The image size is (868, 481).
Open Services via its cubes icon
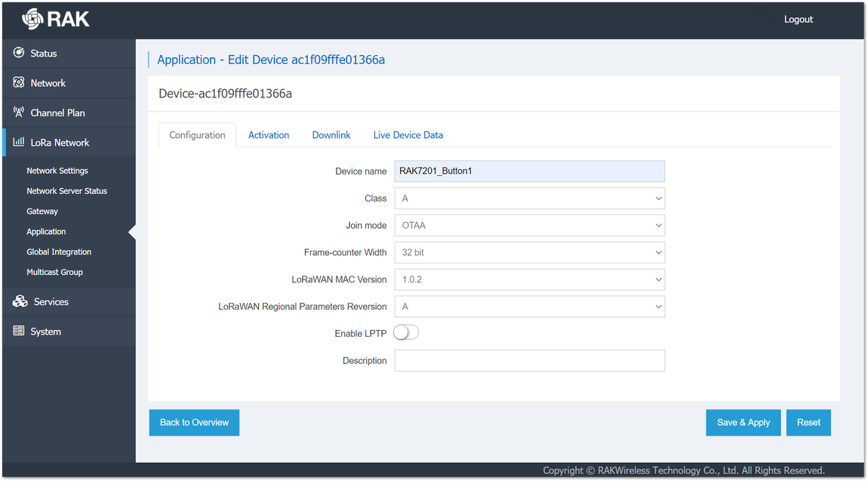[20, 301]
